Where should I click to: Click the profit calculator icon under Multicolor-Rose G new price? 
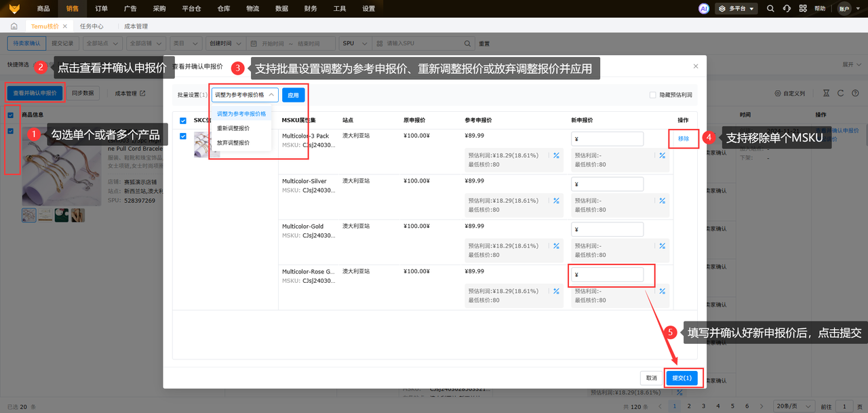coord(663,291)
